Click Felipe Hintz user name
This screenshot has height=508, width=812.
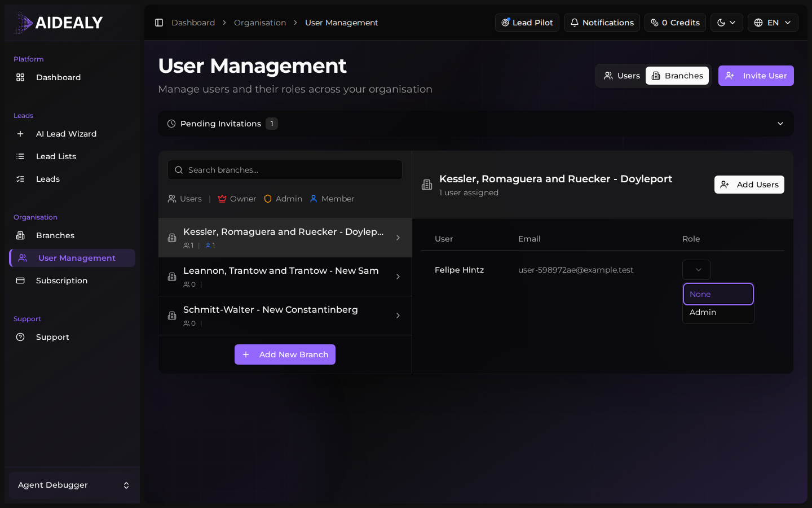459,270
